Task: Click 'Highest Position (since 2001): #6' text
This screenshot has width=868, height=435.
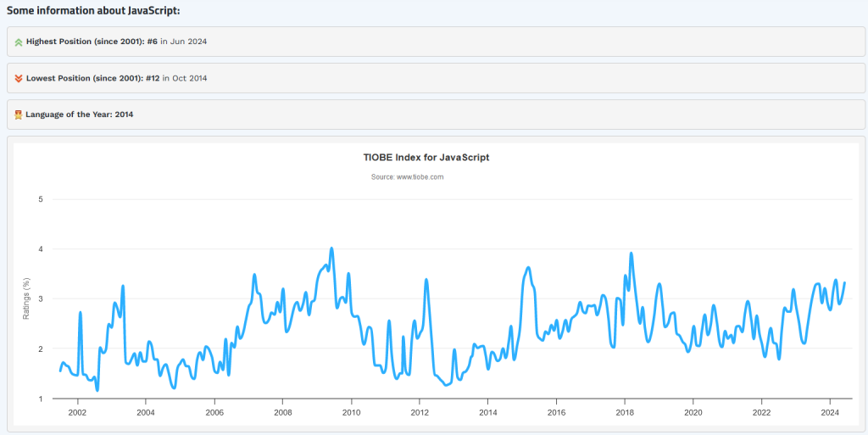Action: click(92, 42)
